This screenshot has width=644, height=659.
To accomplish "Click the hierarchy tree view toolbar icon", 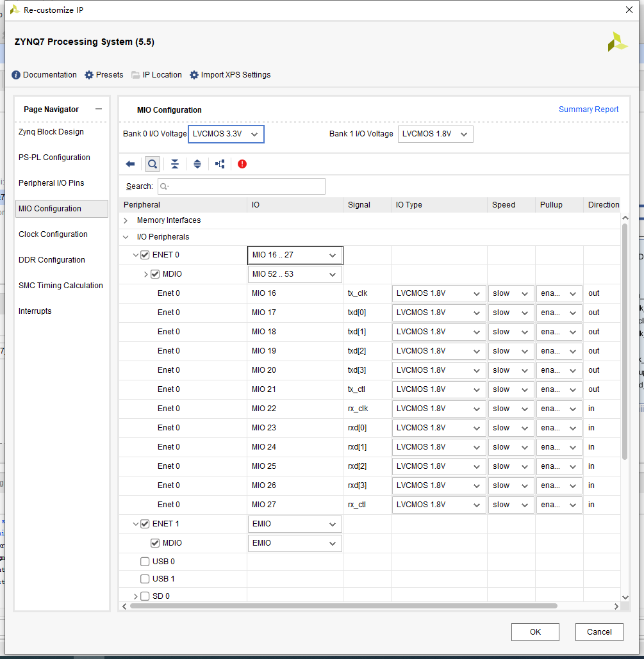I will point(220,164).
